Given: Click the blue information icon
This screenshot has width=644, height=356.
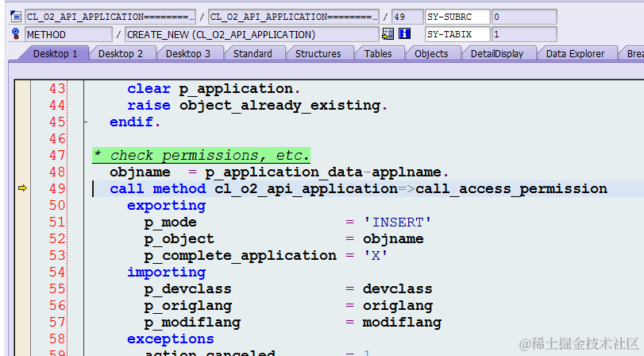Looking at the screenshot, I should click(x=404, y=33).
